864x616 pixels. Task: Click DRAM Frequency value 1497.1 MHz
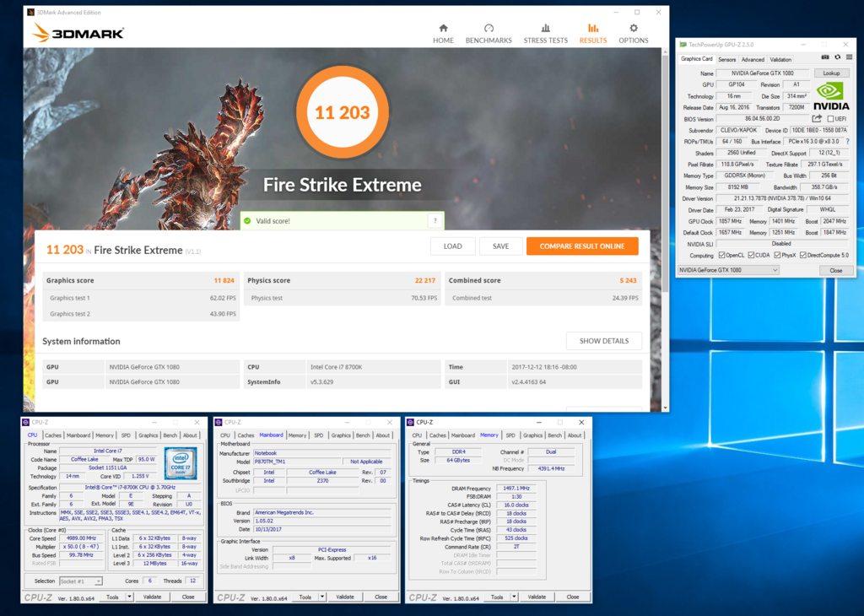pos(516,489)
